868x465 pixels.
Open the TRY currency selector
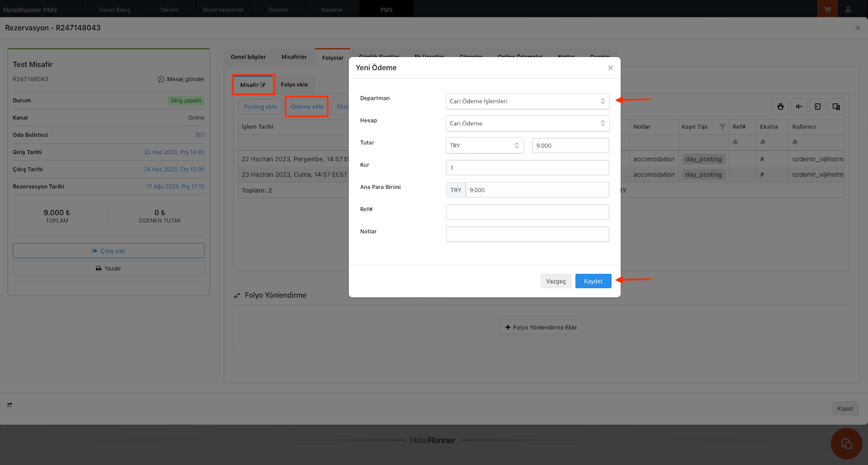pyautogui.click(x=484, y=146)
